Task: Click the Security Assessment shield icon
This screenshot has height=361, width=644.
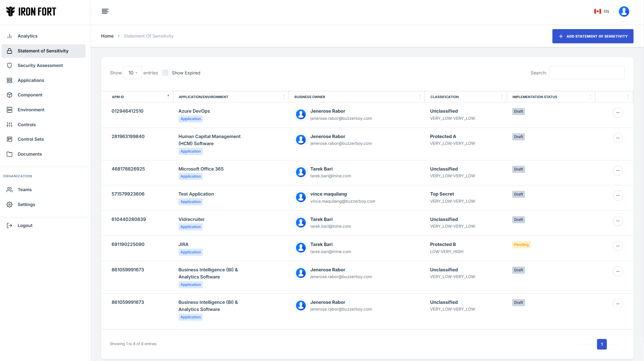Action: 9,66
